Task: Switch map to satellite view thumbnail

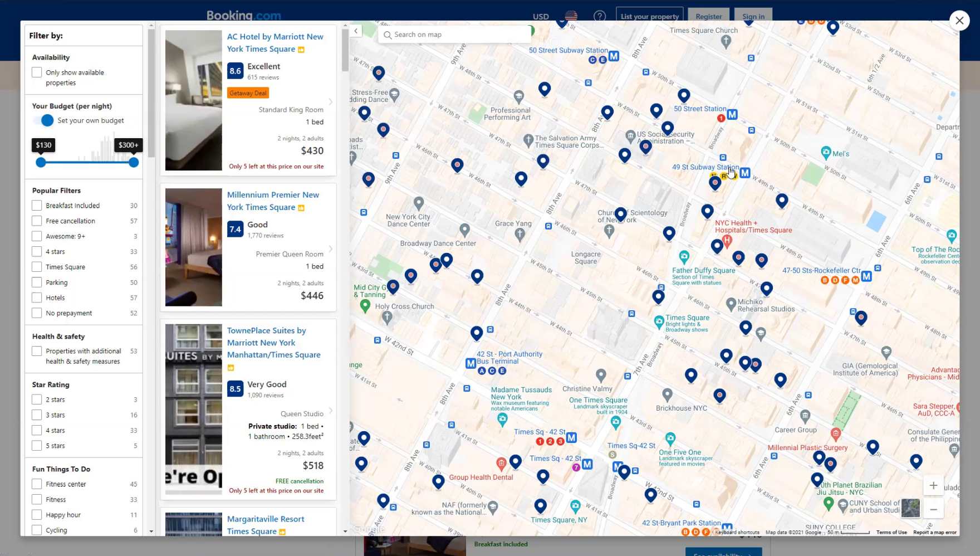Action: point(910,508)
